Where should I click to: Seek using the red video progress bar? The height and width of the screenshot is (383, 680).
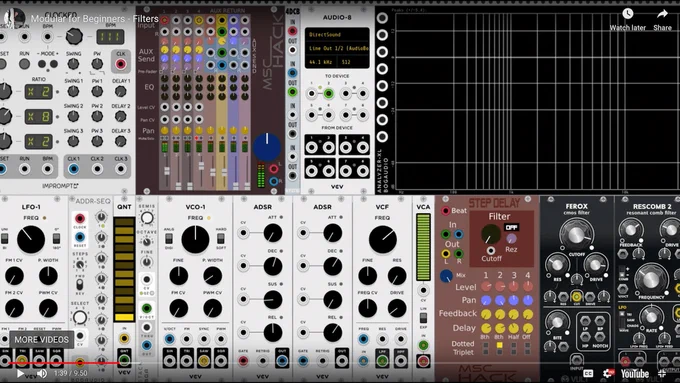coord(64,363)
